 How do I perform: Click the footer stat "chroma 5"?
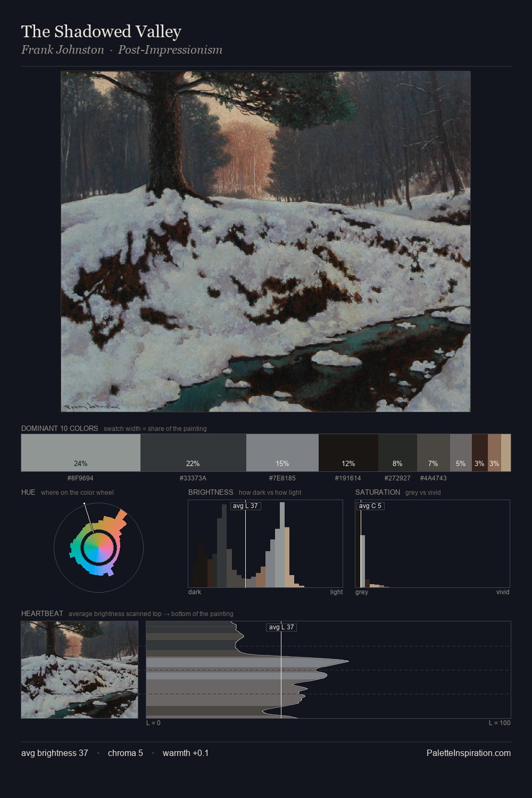pos(126,753)
